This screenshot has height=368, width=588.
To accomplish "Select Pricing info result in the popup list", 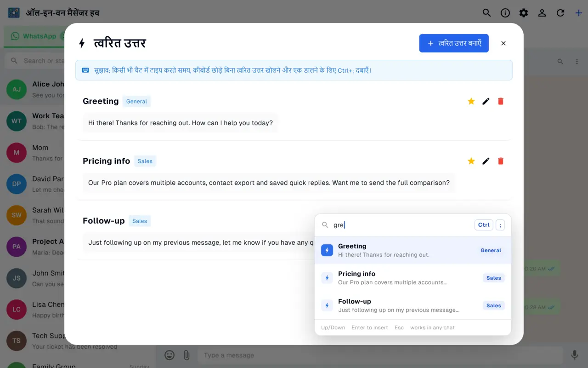I will [413, 278].
